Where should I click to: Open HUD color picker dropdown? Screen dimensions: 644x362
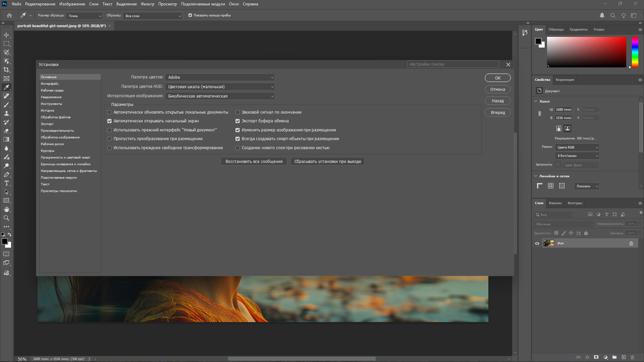pyautogui.click(x=220, y=87)
